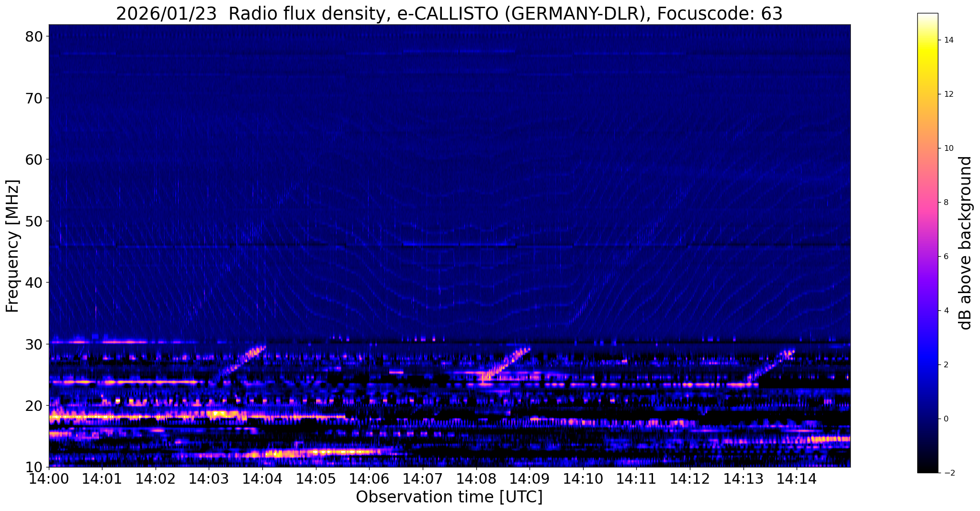Viewport: 980px width, 511px height.
Task: Click the colorbar tick label 10
Action: point(948,148)
